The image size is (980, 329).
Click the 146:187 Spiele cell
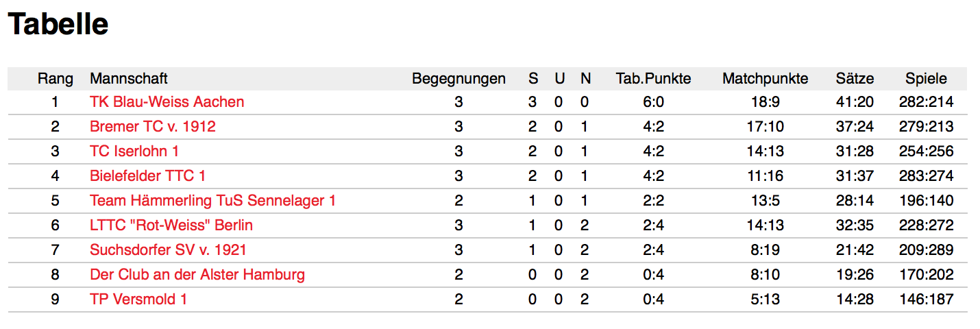[926, 300]
